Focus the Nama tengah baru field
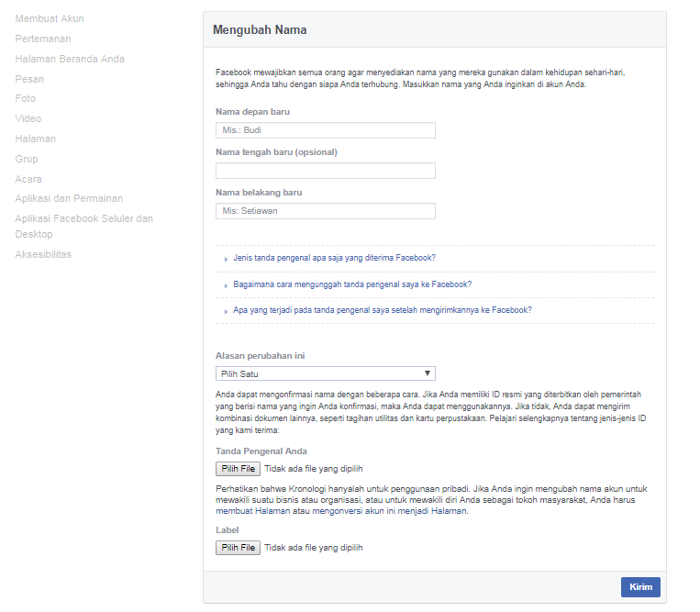Viewport: 700px width, 612px height. 326,171
